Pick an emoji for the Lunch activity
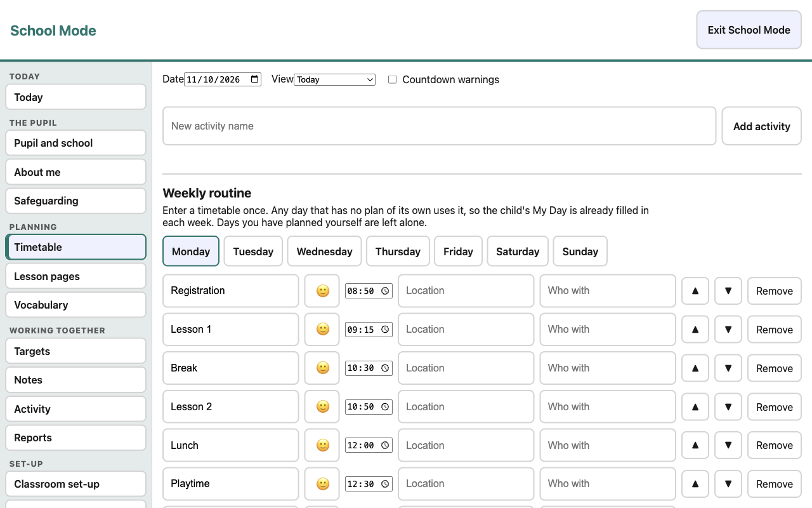 tap(322, 445)
